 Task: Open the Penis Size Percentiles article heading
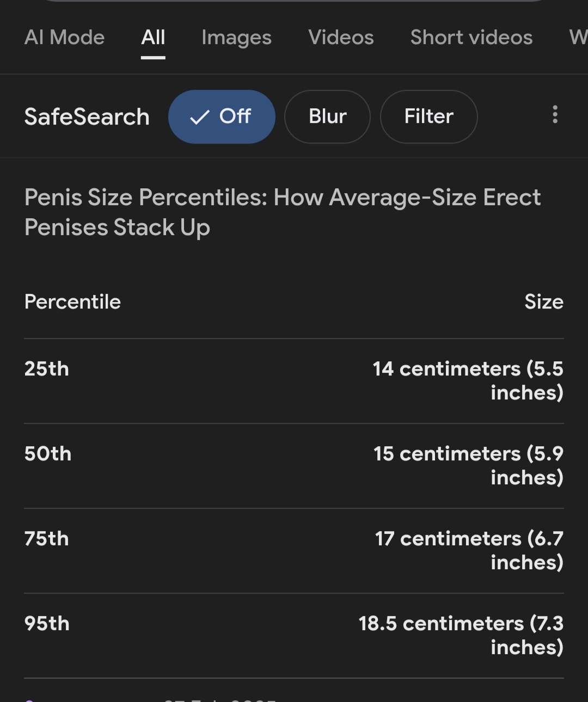coord(282,212)
